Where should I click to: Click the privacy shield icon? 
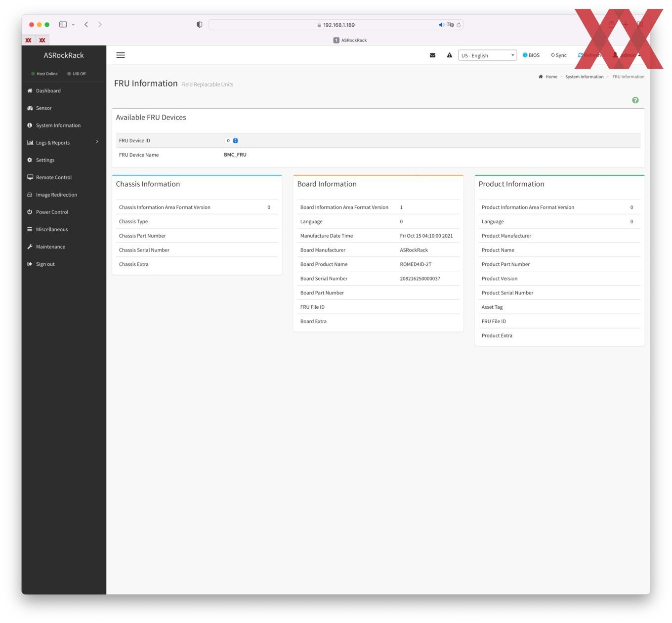tap(200, 25)
